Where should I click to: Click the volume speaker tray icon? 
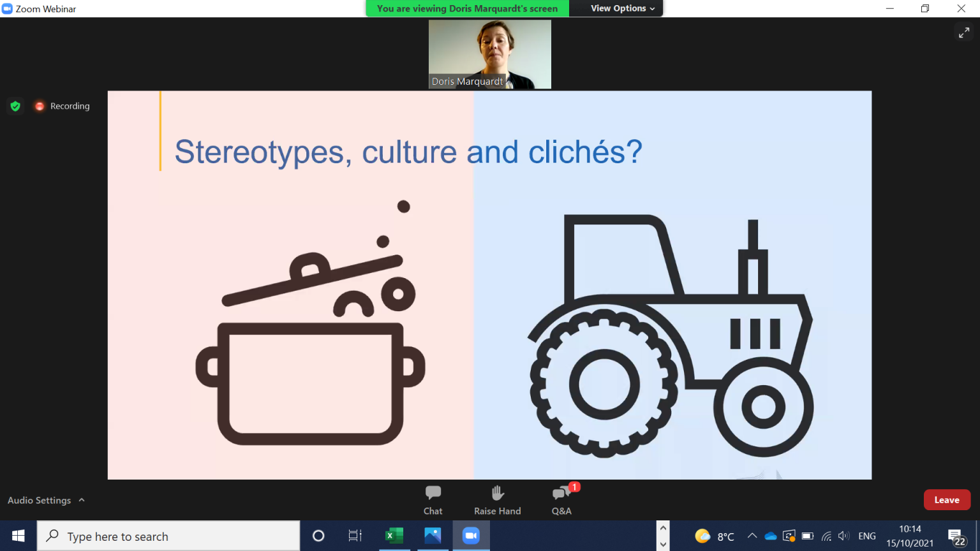pyautogui.click(x=843, y=536)
